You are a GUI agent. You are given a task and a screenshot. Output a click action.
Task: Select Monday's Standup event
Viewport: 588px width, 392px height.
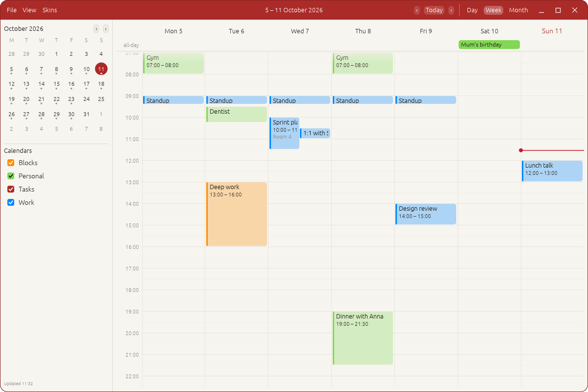pos(173,100)
